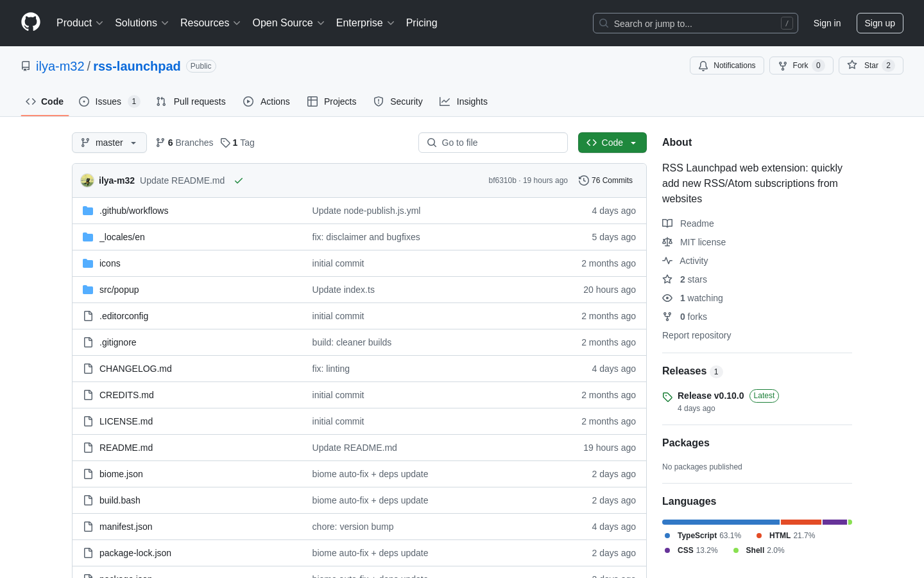924x578 pixels.
Task: Open the Pricing page
Action: [422, 23]
